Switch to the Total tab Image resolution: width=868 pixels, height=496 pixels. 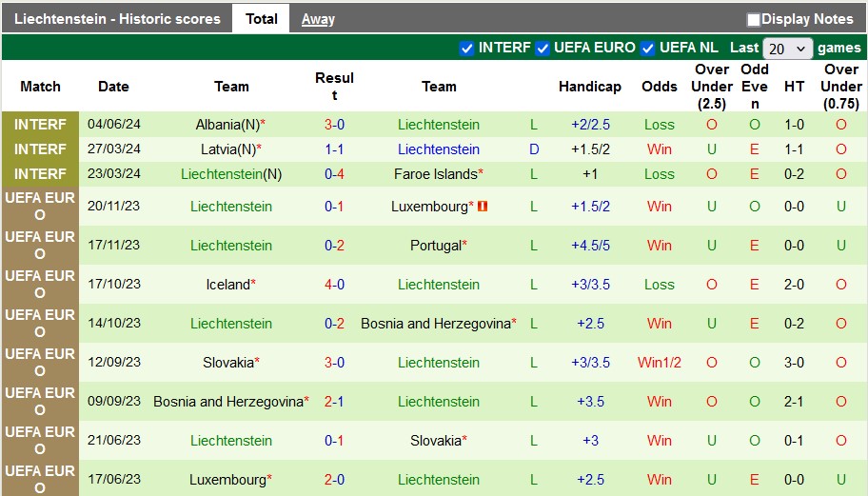coord(262,18)
